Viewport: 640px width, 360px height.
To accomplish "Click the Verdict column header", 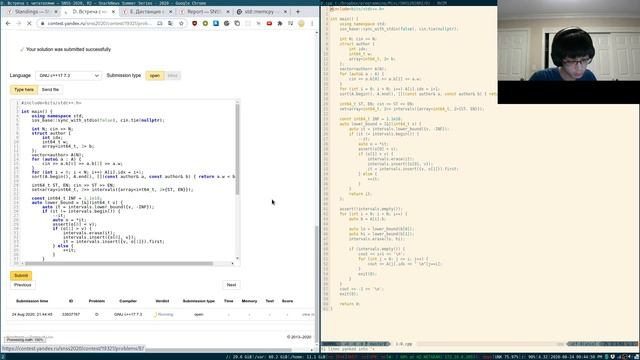I will pyautogui.click(x=162, y=301).
